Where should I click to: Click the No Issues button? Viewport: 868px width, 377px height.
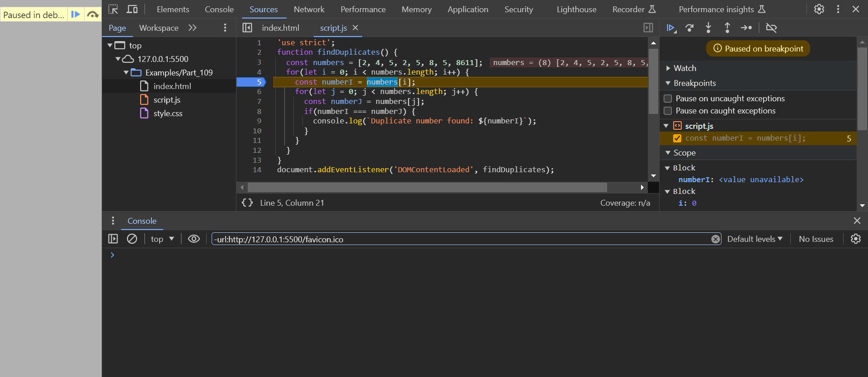coord(816,239)
